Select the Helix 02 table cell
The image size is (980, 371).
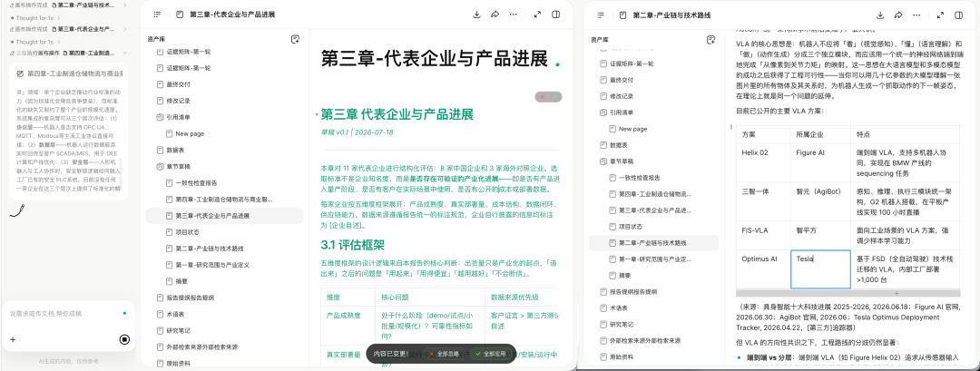click(764, 162)
